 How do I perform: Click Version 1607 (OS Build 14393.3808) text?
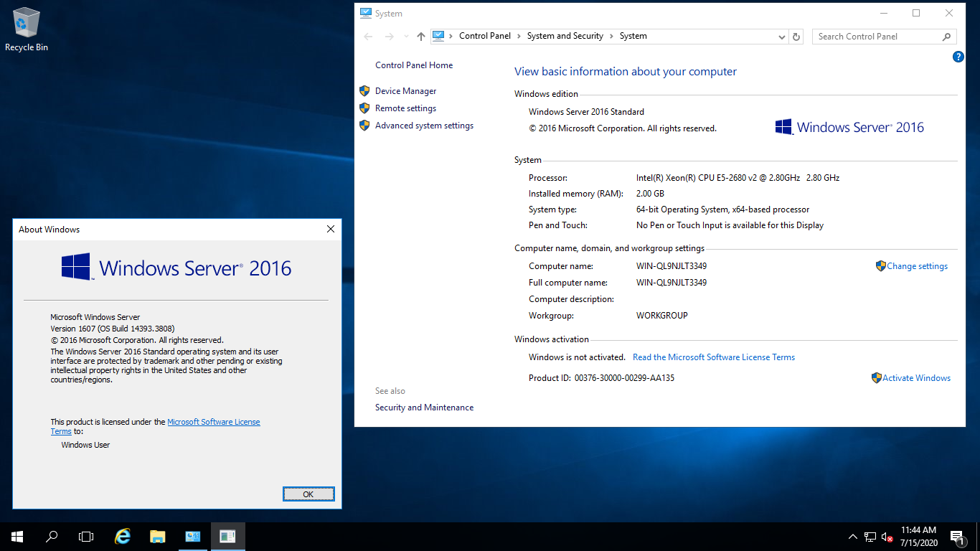113,329
